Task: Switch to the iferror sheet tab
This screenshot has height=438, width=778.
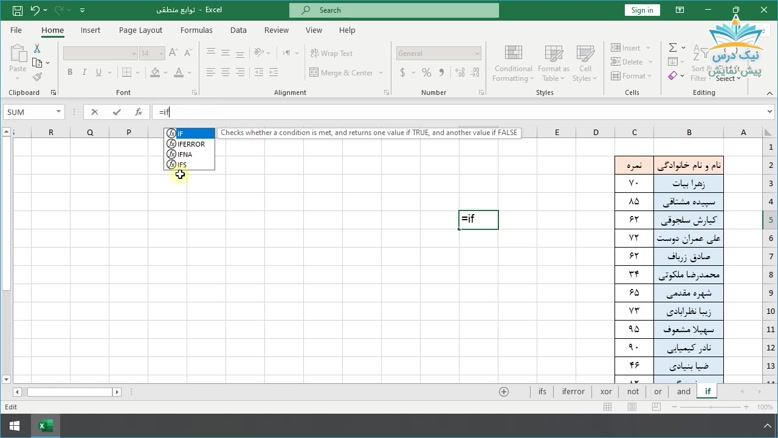Action: click(573, 392)
